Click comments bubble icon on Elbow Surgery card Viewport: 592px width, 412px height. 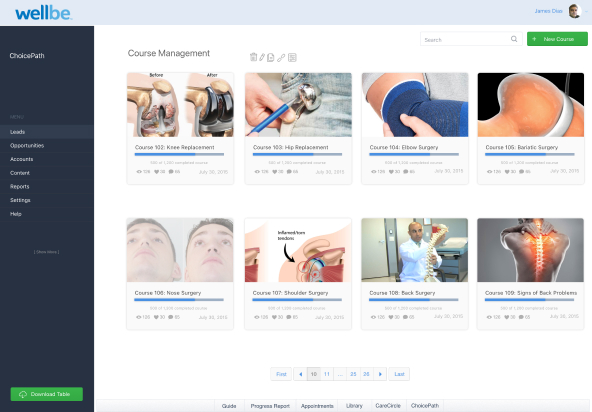pos(406,172)
